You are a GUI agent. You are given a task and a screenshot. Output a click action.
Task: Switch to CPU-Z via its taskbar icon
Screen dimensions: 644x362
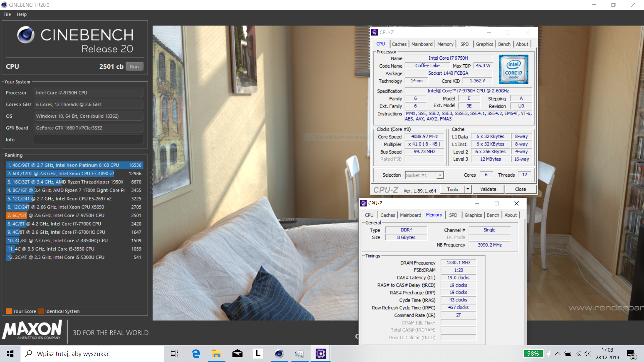[320, 354]
